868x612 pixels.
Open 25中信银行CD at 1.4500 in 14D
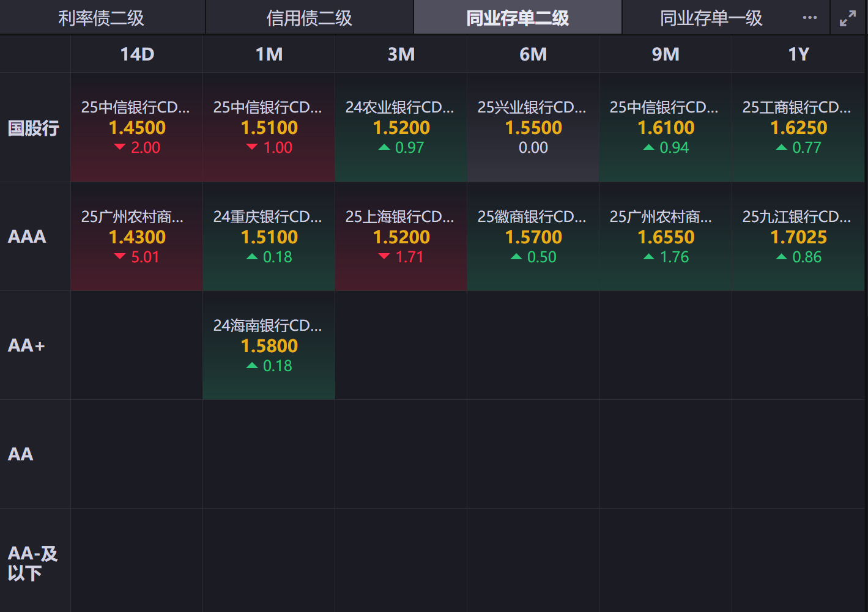[137, 128]
